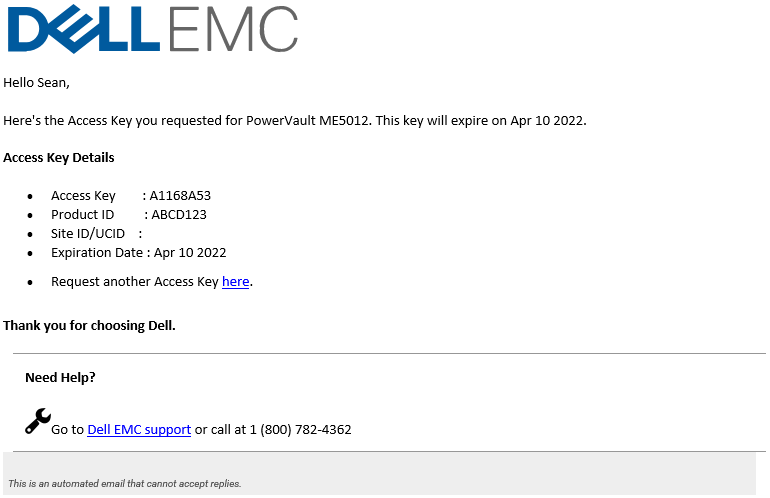Click the 'Access Key Details' heading

pos(59,158)
